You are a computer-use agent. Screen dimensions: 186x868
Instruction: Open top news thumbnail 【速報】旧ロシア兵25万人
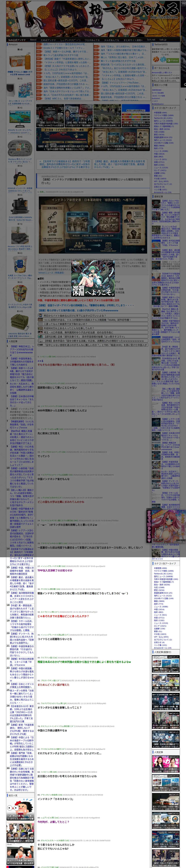(50, 116)
